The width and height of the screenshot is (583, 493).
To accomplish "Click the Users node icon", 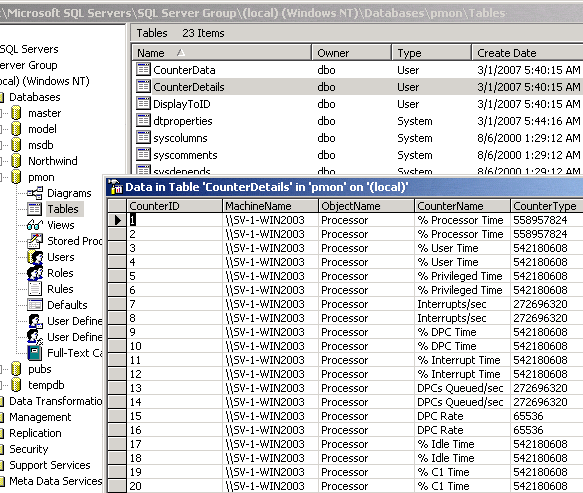I will [x=35, y=257].
